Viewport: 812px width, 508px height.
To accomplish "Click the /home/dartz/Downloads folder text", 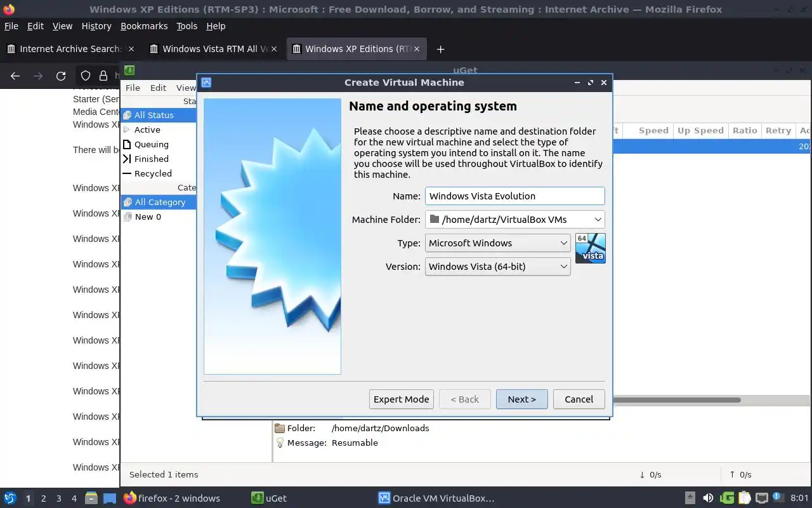I will tap(380, 428).
